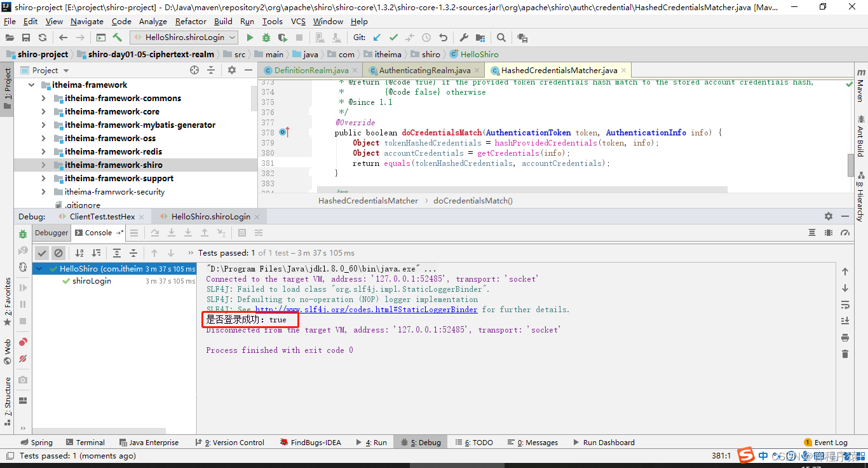Click HelloShiro breadcrumb in navigation bar
868x468 pixels.
[474, 54]
